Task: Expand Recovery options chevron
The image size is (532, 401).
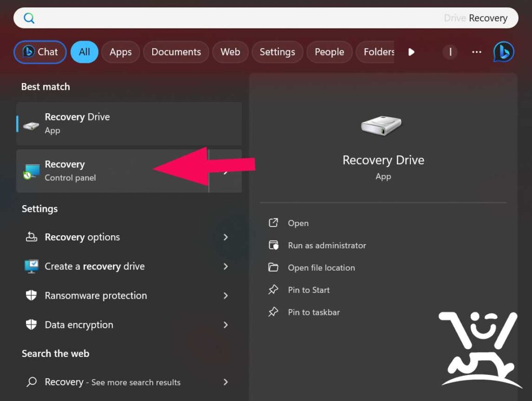Action: pyautogui.click(x=225, y=237)
